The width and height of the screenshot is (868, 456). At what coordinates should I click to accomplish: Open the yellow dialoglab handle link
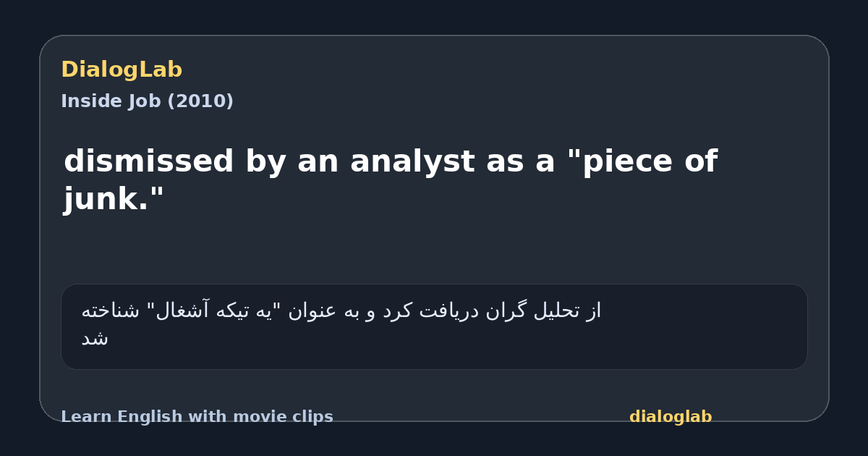click(x=671, y=417)
